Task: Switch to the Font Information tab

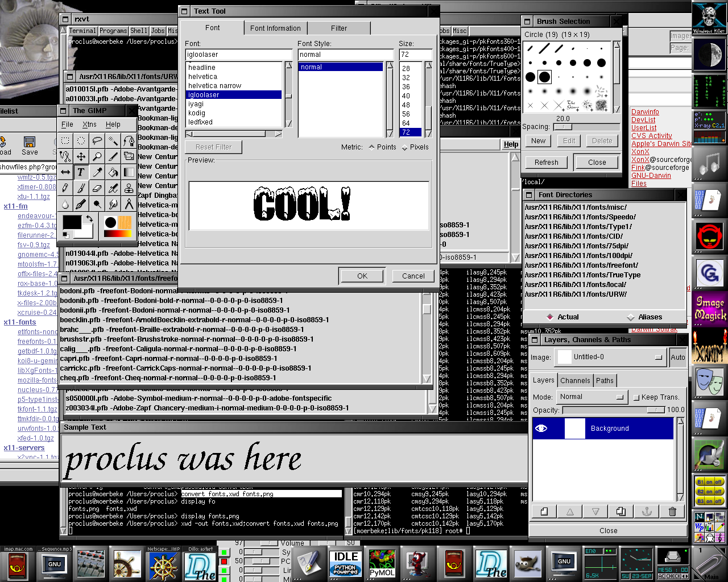Action: 275,28
